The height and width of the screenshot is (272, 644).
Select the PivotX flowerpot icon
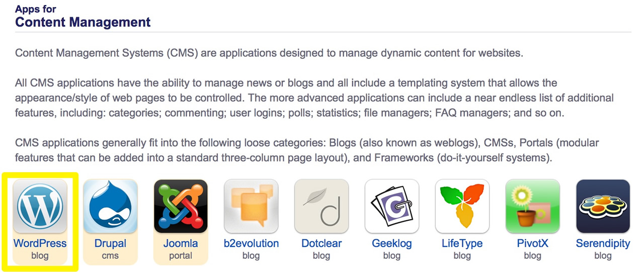(x=533, y=206)
